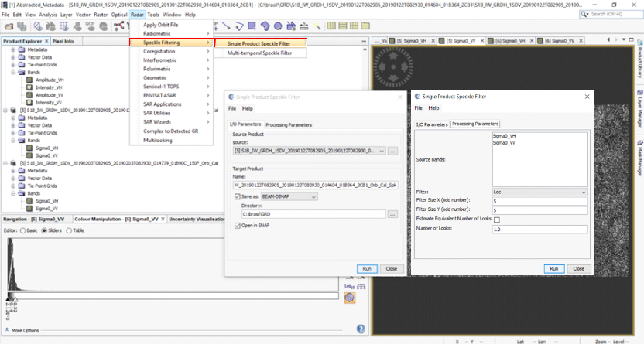Click Close in the I/O Parameters dialog
The width and height of the screenshot is (644, 344).
coord(391,268)
